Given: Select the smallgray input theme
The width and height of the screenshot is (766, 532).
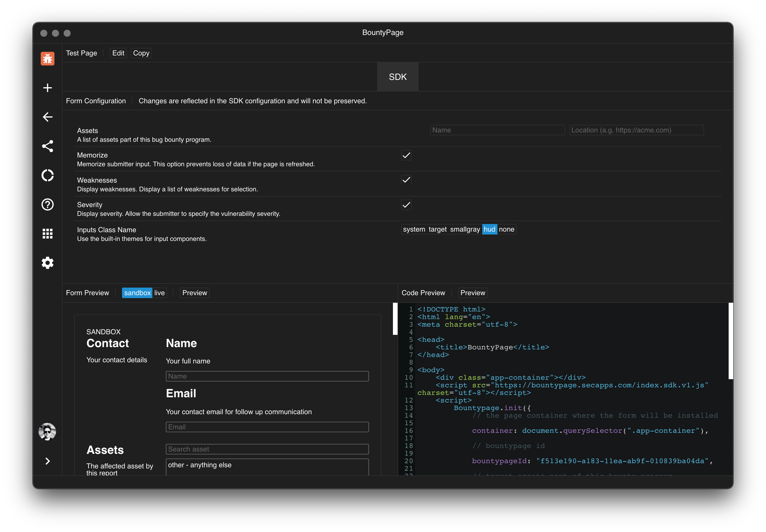Looking at the screenshot, I should [x=465, y=229].
